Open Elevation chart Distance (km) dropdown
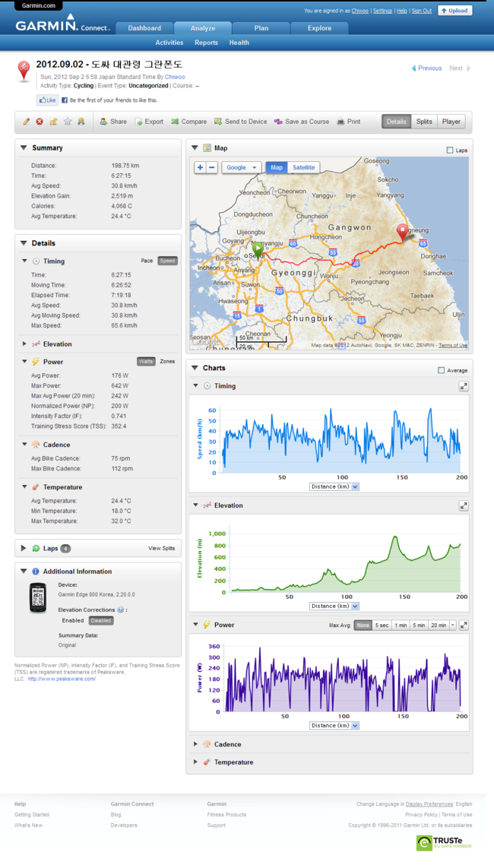 (334, 607)
